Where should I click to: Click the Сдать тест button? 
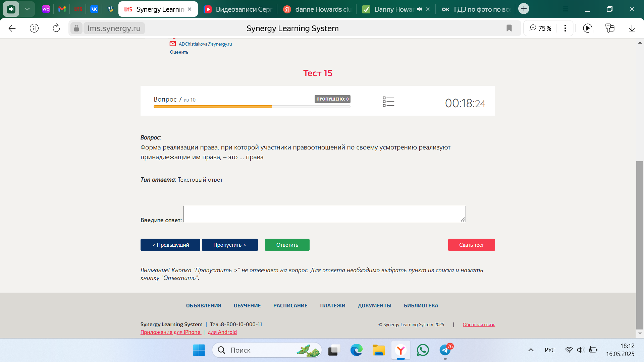[471, 245]
